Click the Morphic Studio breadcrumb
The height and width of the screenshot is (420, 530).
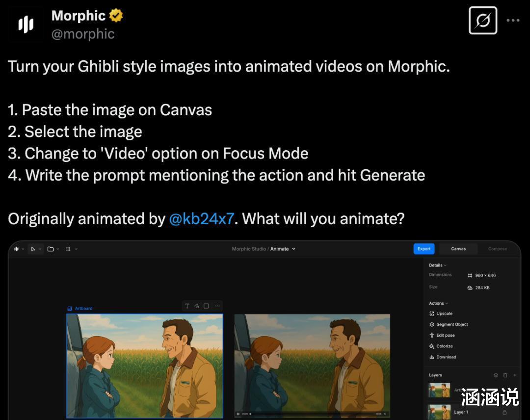pyautogui.click(x=249, y=249)
